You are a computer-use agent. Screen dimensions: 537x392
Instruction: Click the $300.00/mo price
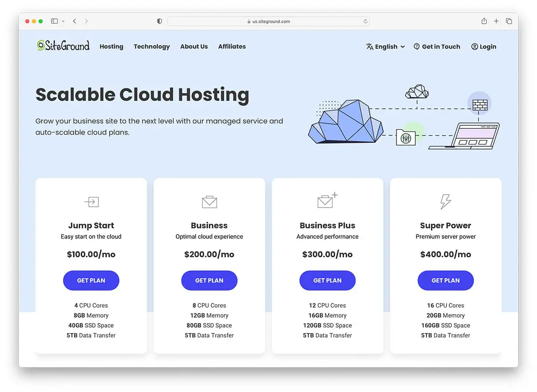coord(328,254)
